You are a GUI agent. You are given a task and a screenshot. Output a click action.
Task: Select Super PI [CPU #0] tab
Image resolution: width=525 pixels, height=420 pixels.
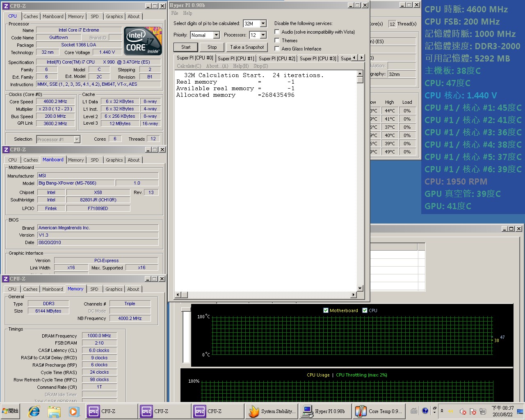195,58
